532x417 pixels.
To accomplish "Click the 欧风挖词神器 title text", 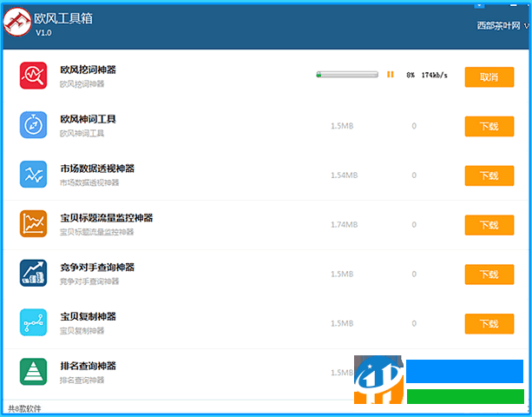I will click(89, 70).
